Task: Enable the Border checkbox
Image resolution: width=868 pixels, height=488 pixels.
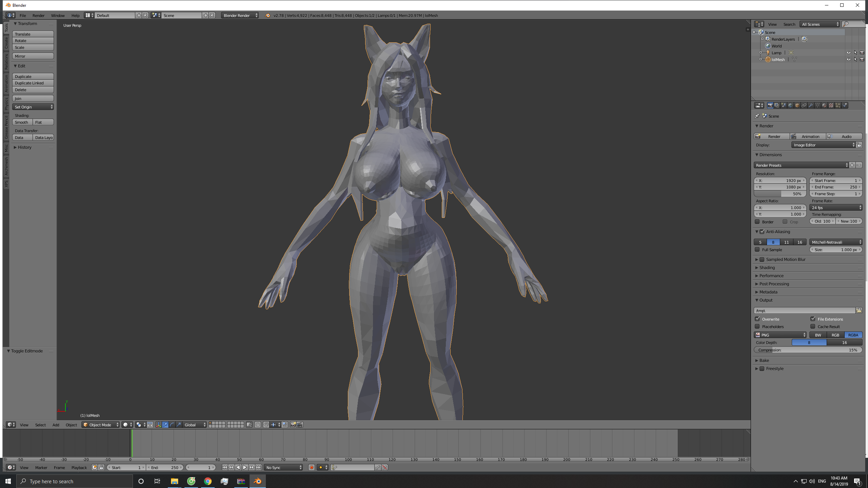Action: (757, 222)
